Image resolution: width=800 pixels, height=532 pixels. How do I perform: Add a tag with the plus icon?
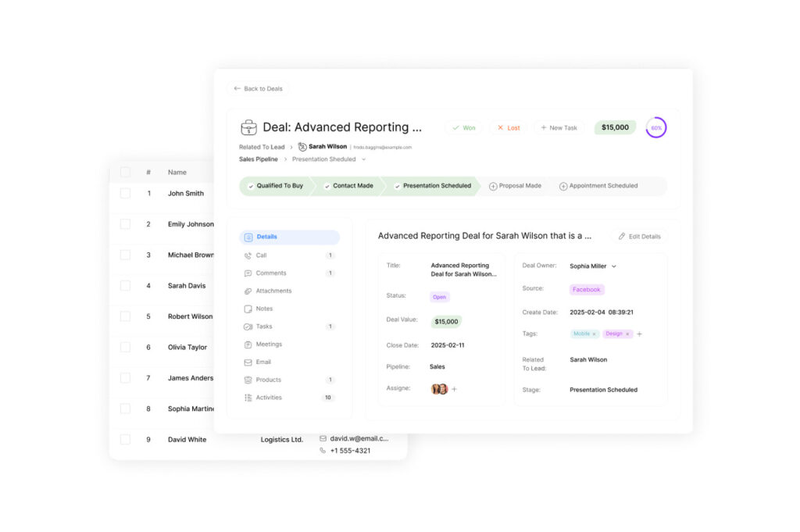click(x=639, y=334)
